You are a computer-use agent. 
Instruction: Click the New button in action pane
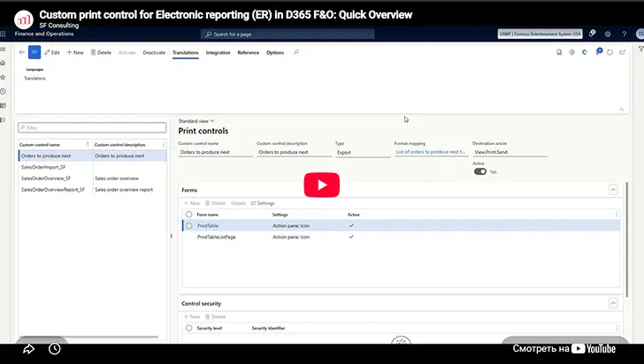(x=75, y=52)
